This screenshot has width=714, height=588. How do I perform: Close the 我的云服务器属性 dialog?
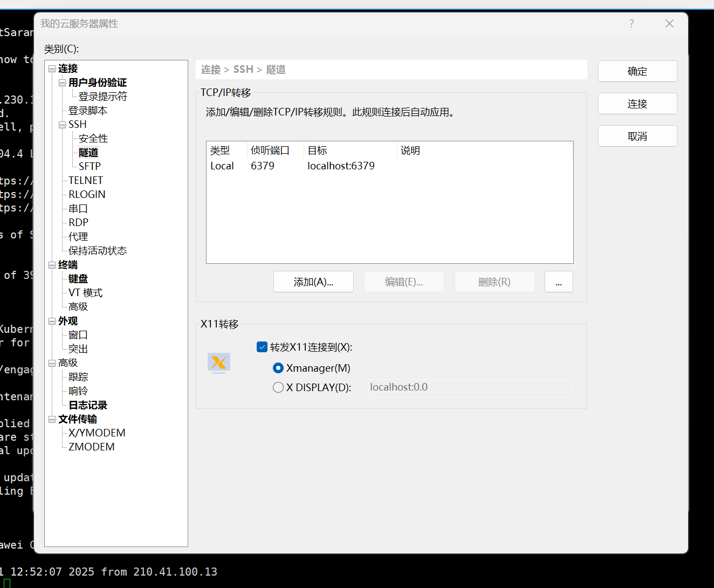pyautogui.click(x=669, y=24)
